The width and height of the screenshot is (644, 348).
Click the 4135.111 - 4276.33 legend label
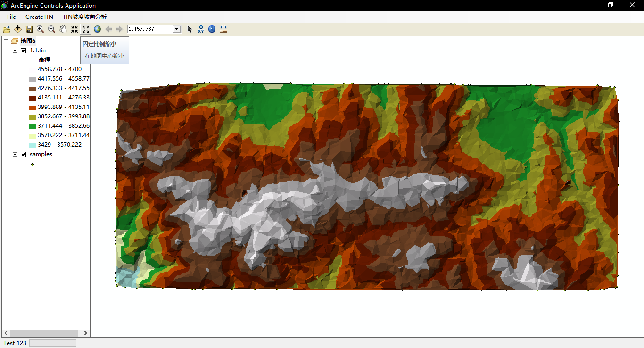click(64, 98)
